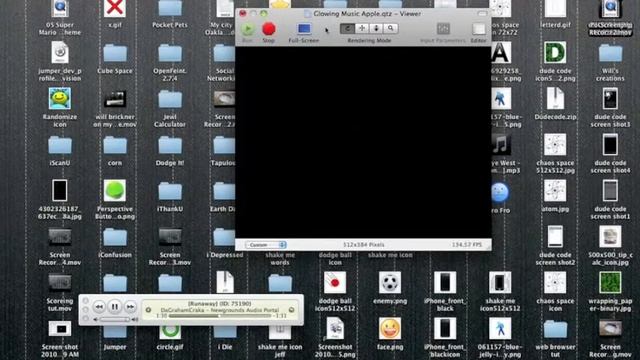Select the enemy.png soccer ball icon
640x360 pixels.
point(390,282)
